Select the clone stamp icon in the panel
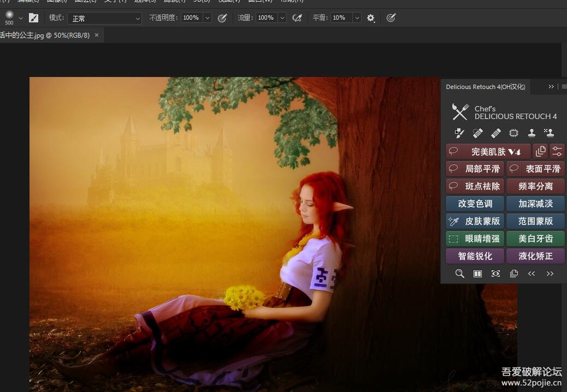The height and width of the screenshot is (392, 567). (531, 133)
